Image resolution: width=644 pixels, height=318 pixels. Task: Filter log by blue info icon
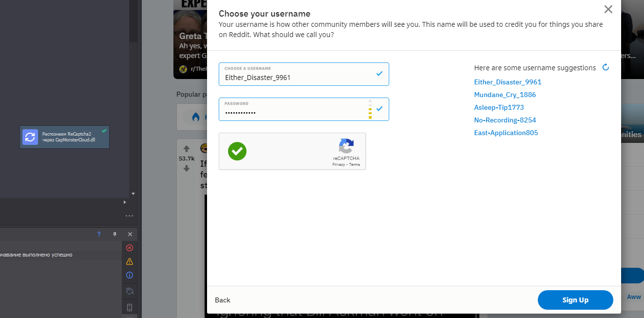click(130, 275)
